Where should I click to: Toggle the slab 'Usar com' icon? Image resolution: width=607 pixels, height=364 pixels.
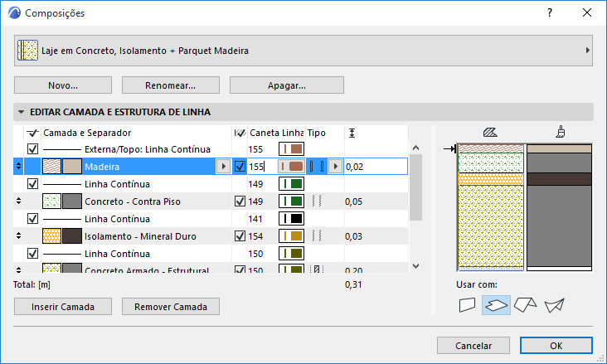click(496, 305)
